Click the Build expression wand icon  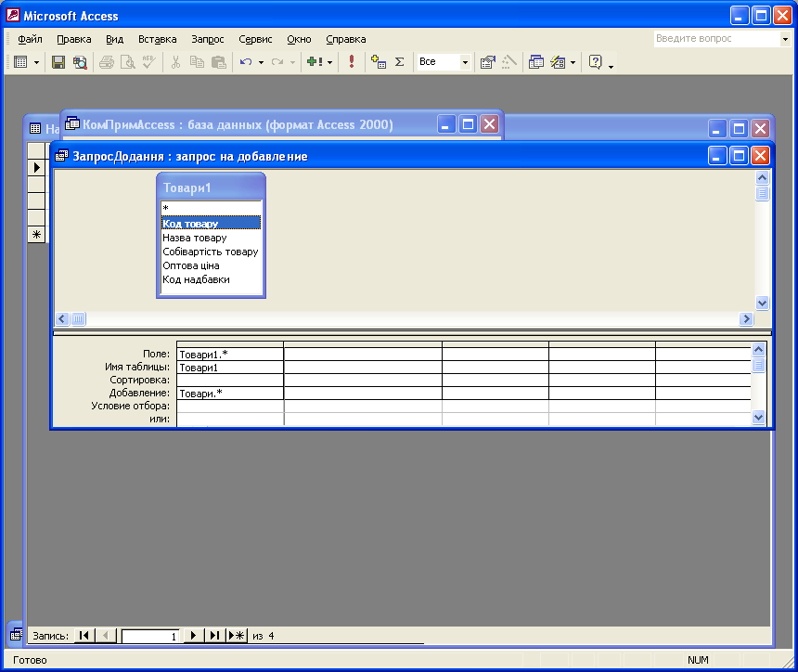(x=508, y=62)
